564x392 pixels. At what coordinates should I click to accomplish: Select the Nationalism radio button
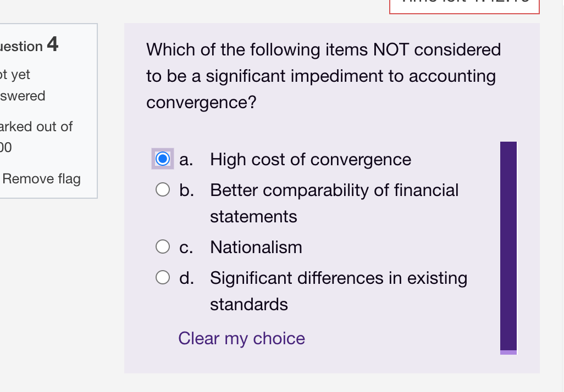(x=162, y=247)
